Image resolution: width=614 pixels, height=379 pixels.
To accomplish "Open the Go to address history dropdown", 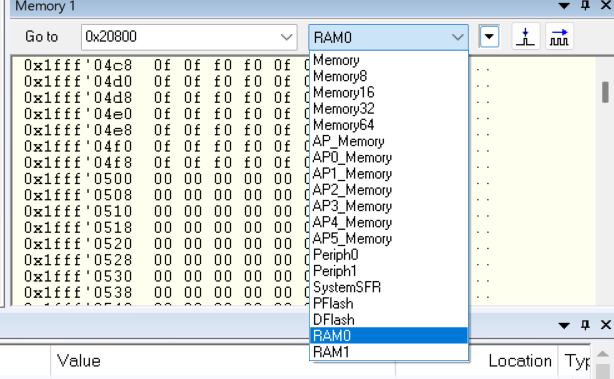I will click(287, 37).
